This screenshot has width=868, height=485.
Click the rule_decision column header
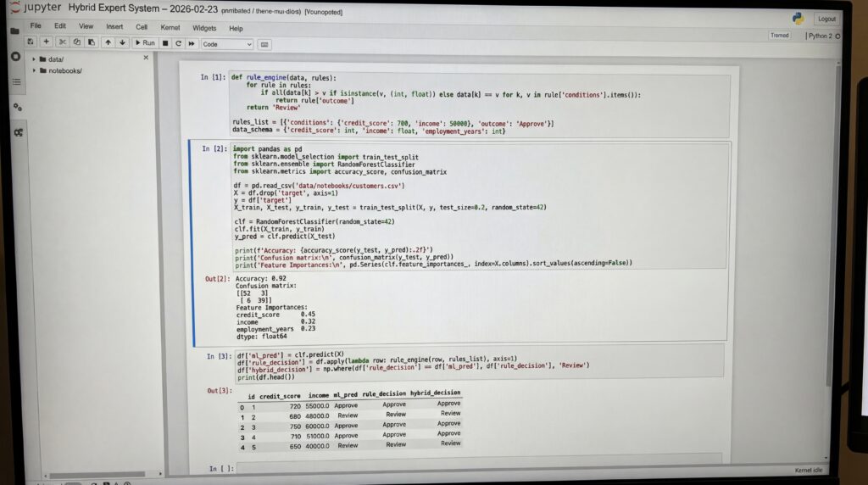pos(384,393)
